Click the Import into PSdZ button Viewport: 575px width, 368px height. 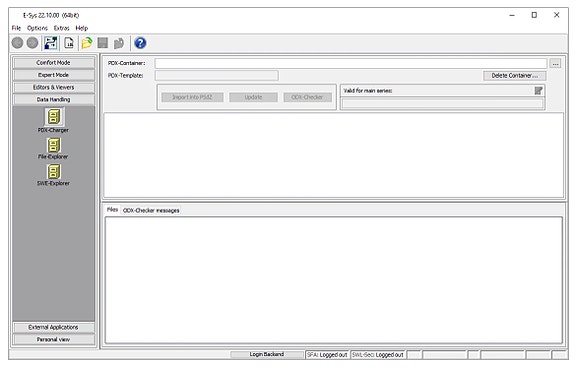[192, 97]
